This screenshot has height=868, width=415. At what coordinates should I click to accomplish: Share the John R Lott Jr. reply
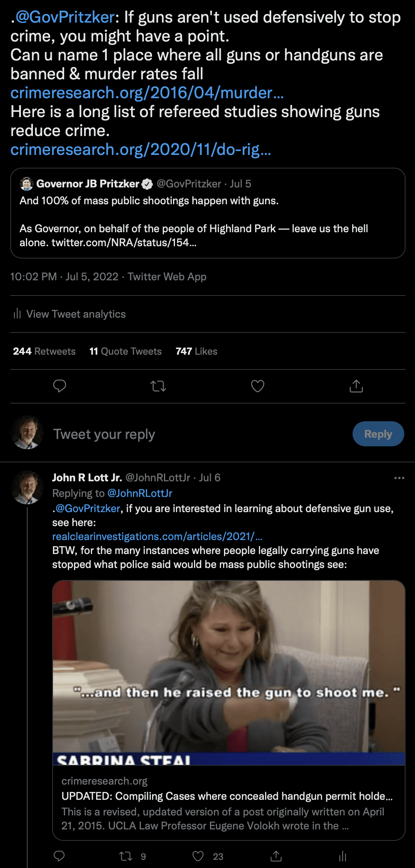pos(276,856)
